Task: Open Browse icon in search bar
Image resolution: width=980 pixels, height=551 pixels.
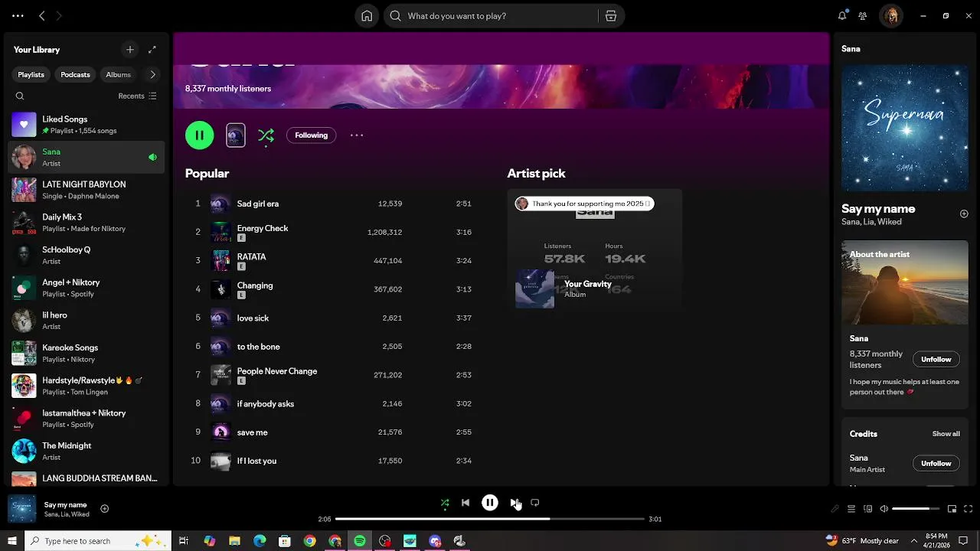Action: pos(610,16)
